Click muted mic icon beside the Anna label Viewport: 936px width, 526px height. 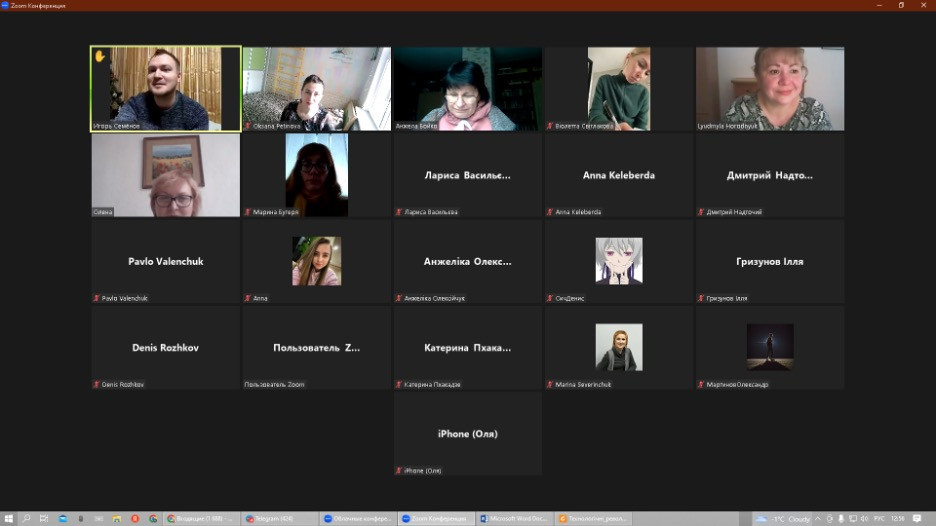coord(248,298)
